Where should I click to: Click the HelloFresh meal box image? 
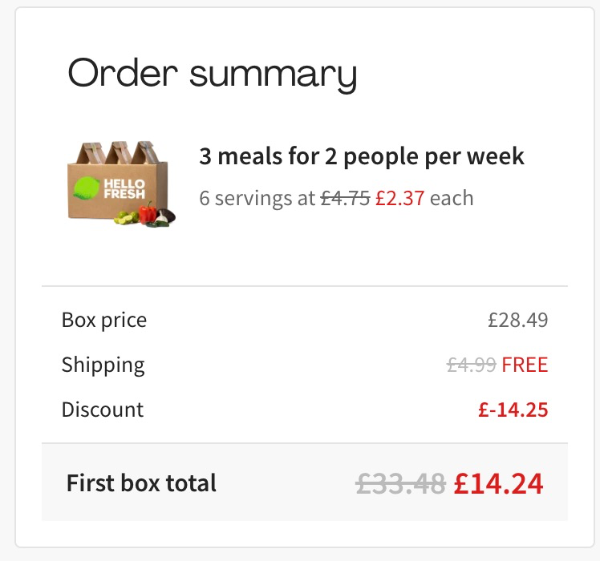click(x=120, y=183)
